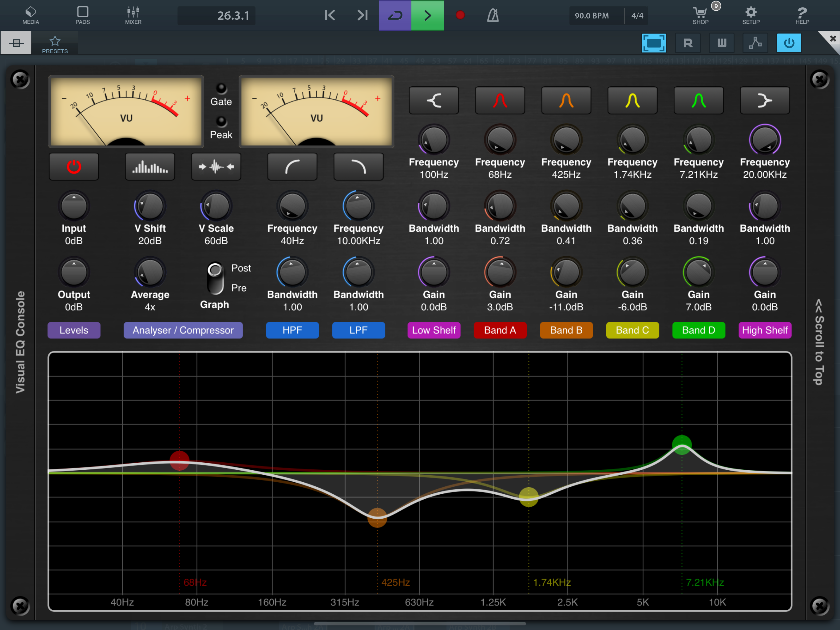The width and height of the screenshot is (840, 630).
Task: Open the Shop cart
Action: click(x=700, y=15)
